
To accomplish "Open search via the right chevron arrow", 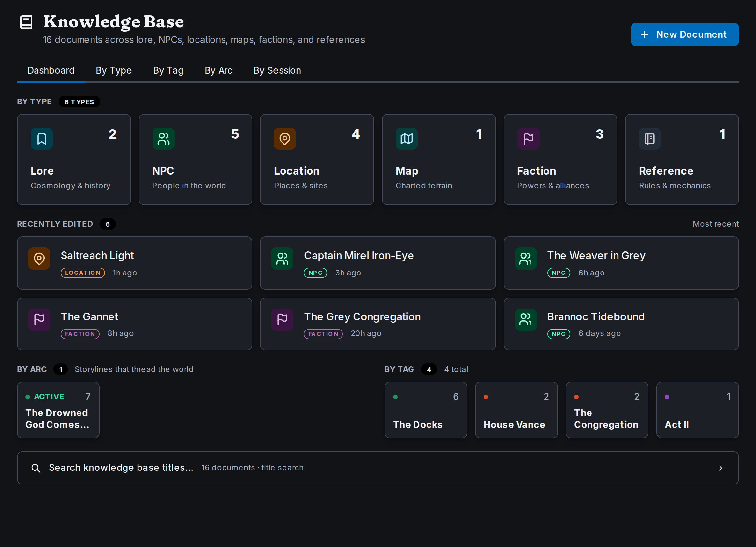I will pos(720,468).
